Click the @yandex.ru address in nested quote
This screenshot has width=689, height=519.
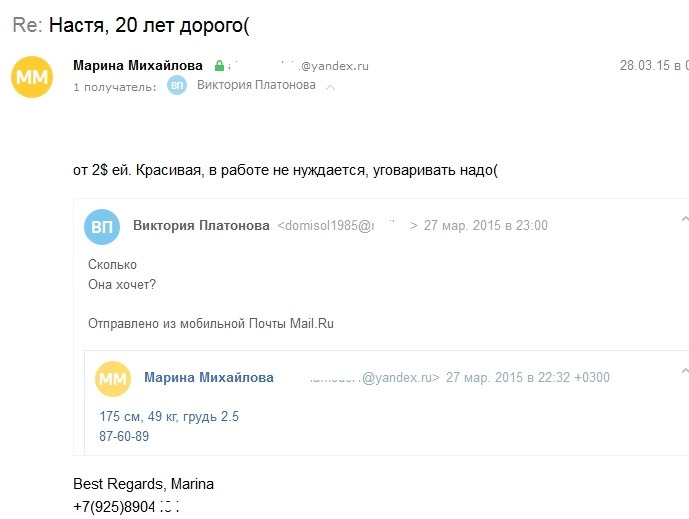[x=374, y=377]
